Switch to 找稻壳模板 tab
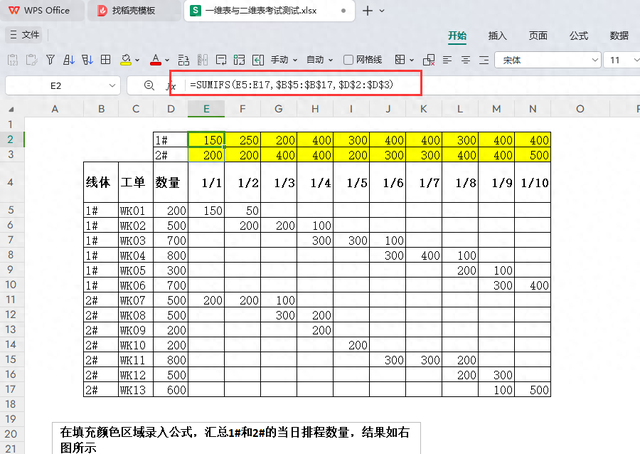This screenshot has width=640, height=454. point(133,11)
